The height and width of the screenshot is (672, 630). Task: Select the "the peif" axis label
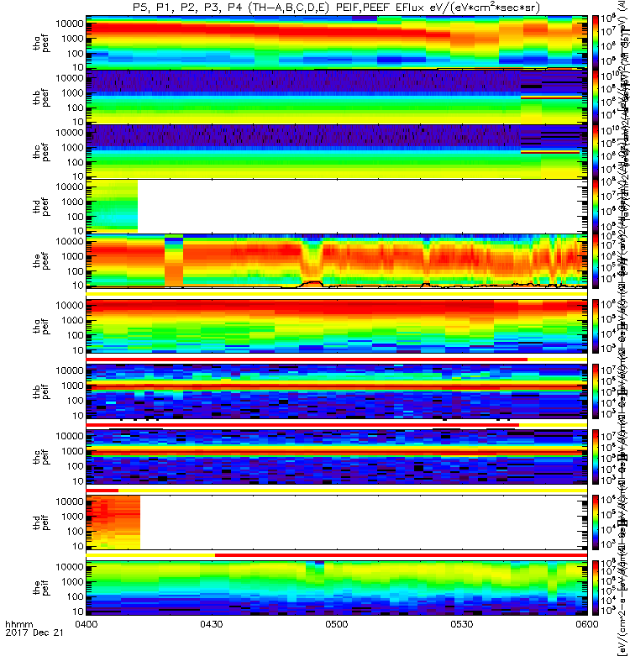click(x=41, y=587)
